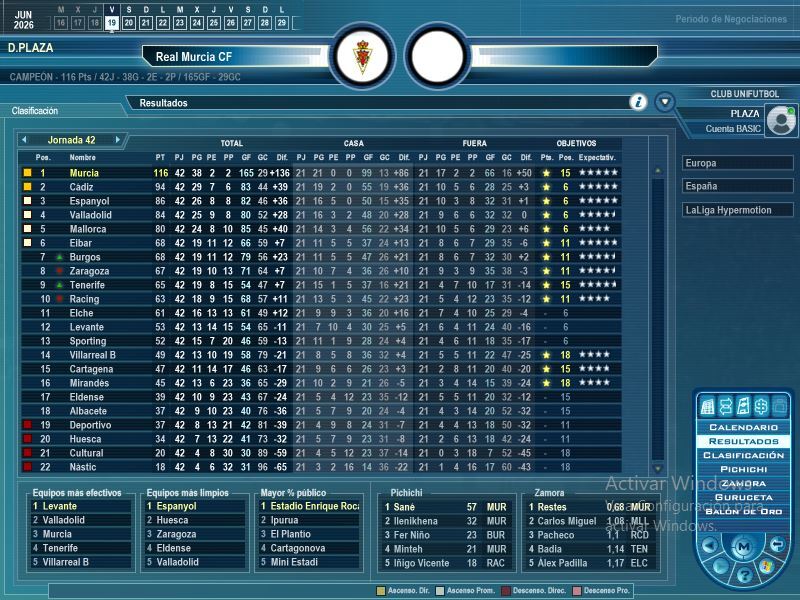The height and width of the screenshot is (600, 800).
Task: Open Calendario in side menu
Action: coord(743,427)
